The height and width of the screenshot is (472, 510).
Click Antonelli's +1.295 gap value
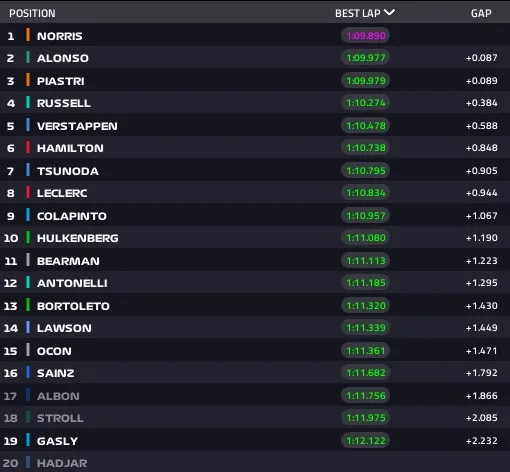pos(482,283)
